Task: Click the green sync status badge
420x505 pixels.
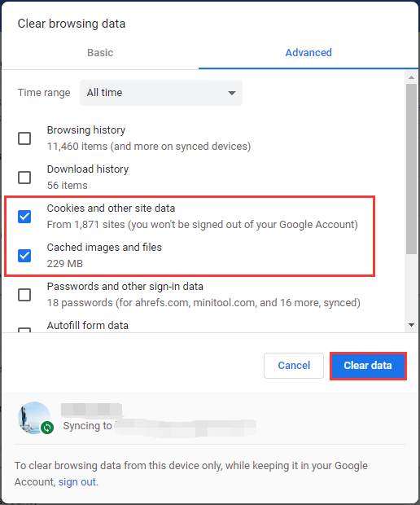Action: click(47, 428)
